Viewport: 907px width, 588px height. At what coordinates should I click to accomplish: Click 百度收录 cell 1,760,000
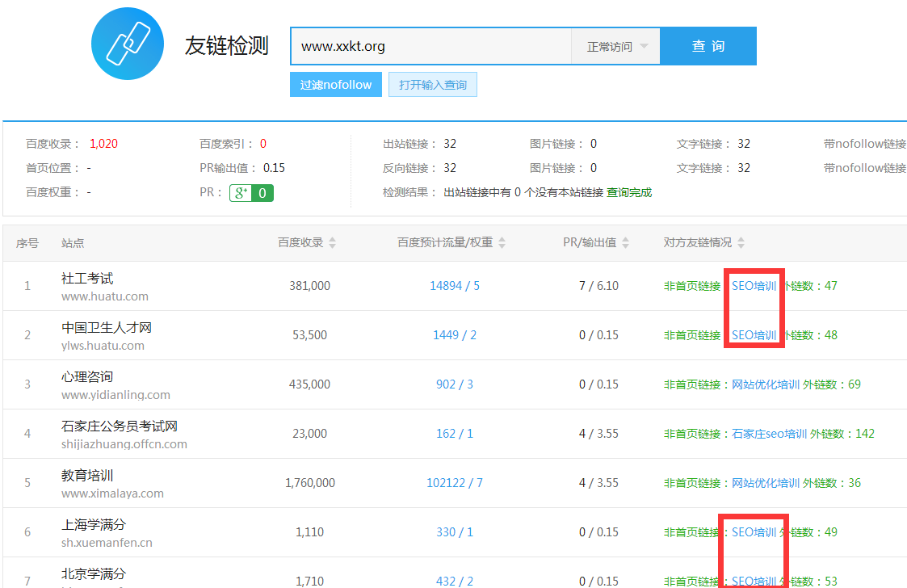(x=309, y=483)
